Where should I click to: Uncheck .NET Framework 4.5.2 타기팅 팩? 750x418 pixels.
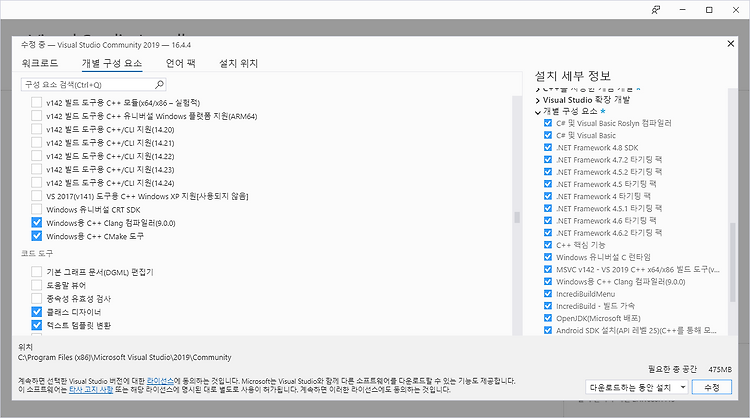click(x=548, y=172)
